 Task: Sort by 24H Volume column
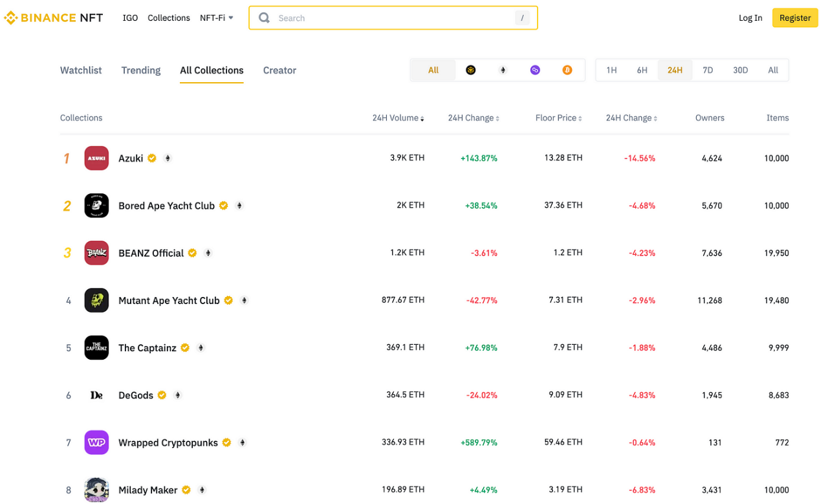click(x=398, y=118)
